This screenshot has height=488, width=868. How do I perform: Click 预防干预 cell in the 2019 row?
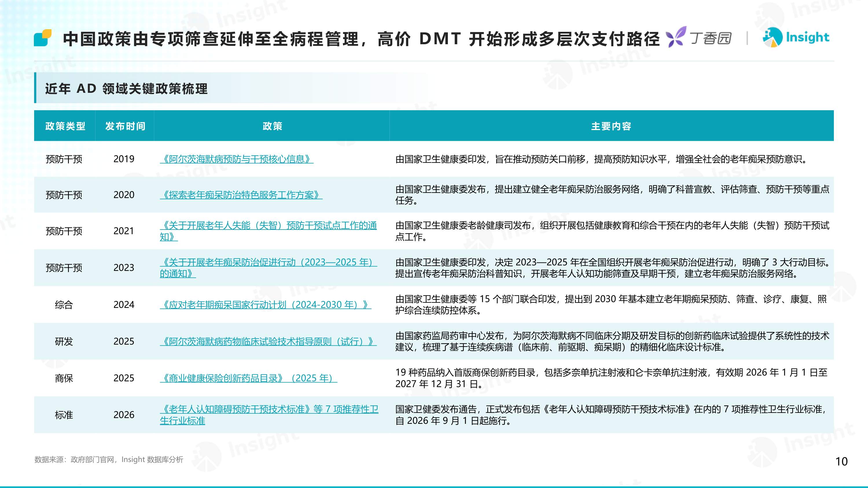[x=64, y=159]
